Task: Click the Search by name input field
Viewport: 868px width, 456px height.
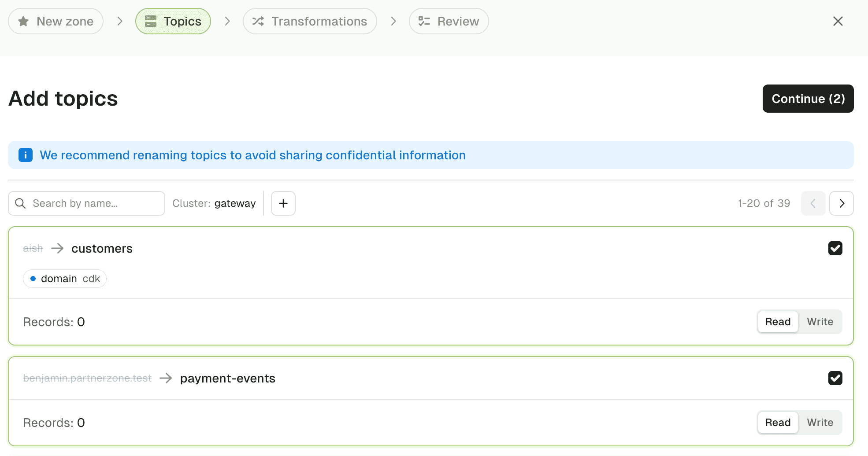Action: click(x=86, y=203)
